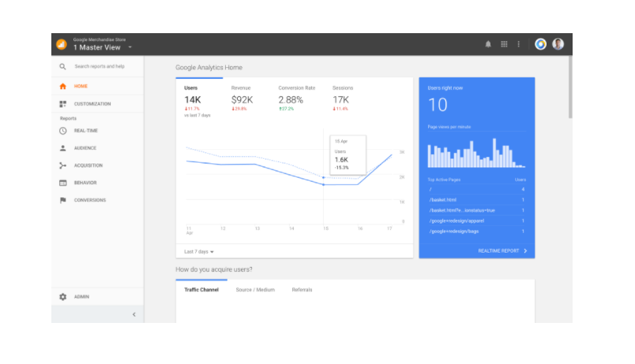The height and width of the screenshot is (364, 635).
Task: Open the ADMIN label
Action: (81, 297)
